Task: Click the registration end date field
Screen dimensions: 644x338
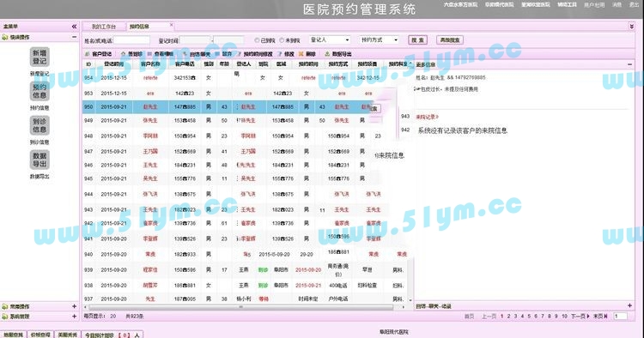Action: (229, 40)
